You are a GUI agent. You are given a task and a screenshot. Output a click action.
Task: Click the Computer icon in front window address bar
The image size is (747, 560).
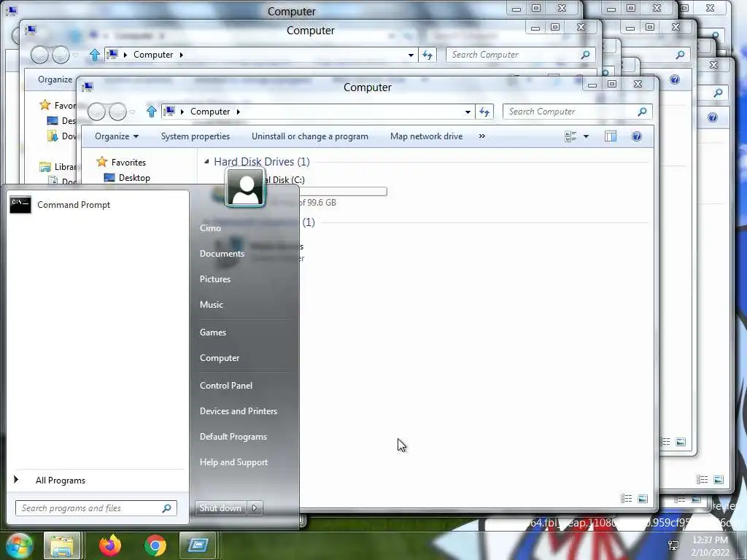coord(169,112)
